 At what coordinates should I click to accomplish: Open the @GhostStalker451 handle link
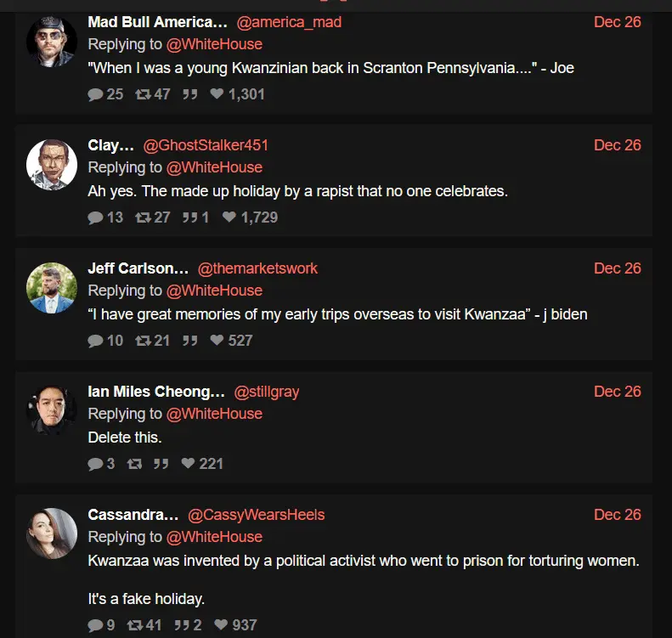coord(206,145)
